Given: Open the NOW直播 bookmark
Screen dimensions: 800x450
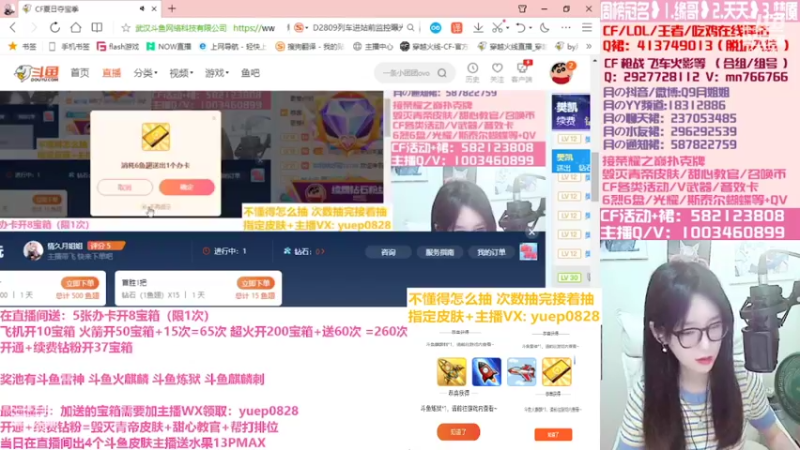Looking at the screenshot, I should coord(169,46).
